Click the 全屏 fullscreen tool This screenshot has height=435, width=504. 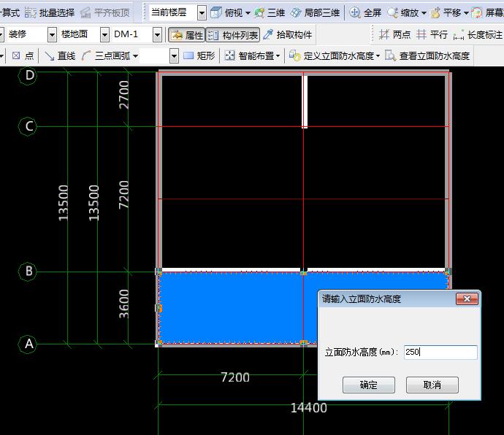pos(365,13)
